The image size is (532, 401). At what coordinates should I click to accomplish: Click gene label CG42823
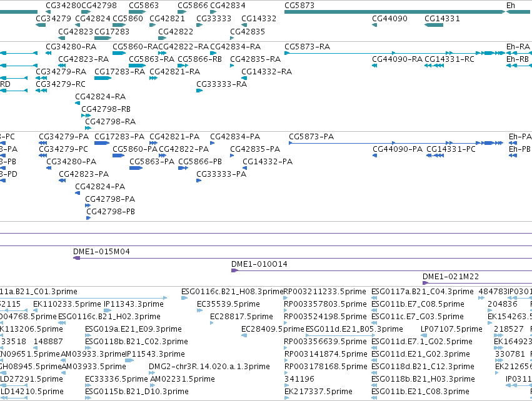(x=76, y=31)
